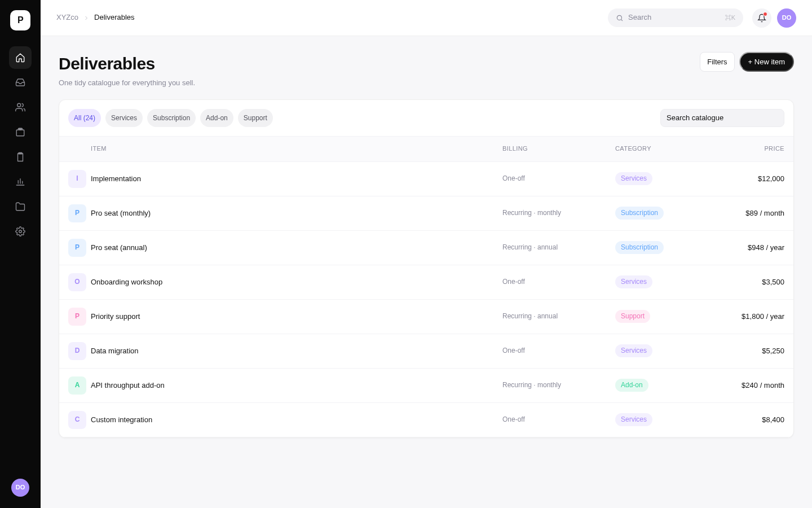
Task: Click the $12,000 price
Action: click(771, 179)
